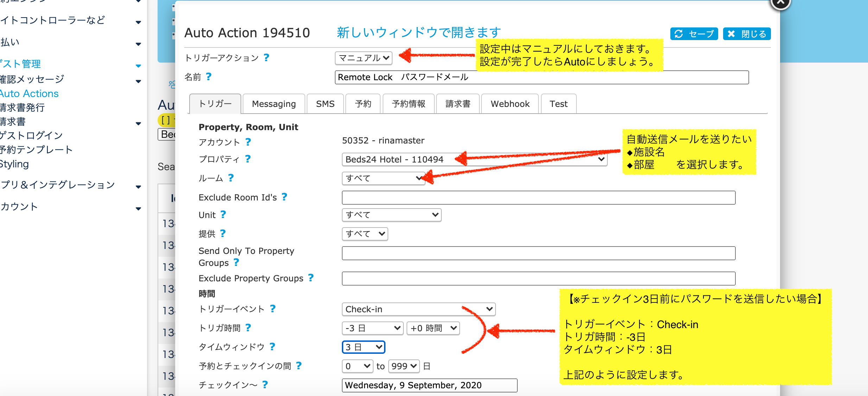This screenshot has width=868, height=396.
Task: Click the Exclude Room Id's input field
Action: [x=538, y=198]
